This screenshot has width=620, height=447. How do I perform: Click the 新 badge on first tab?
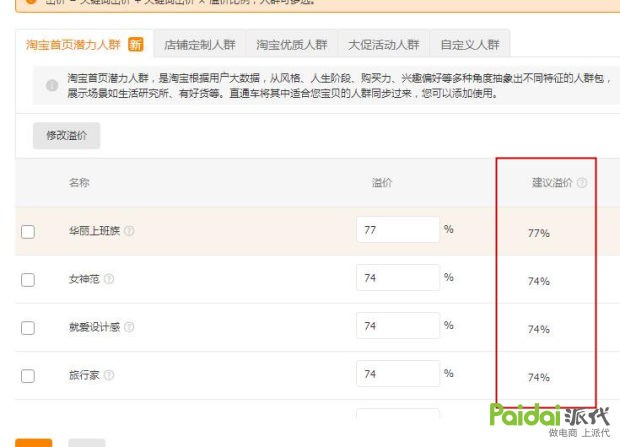coord(136,44)
